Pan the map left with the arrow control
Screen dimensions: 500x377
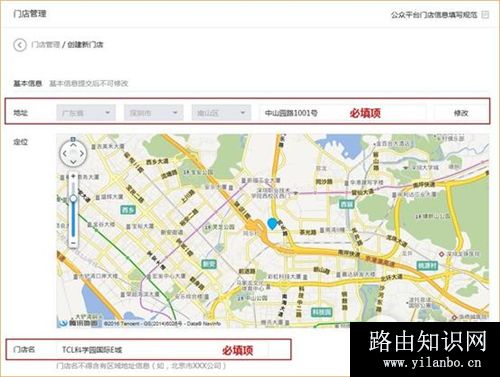[x=65, y=154]
